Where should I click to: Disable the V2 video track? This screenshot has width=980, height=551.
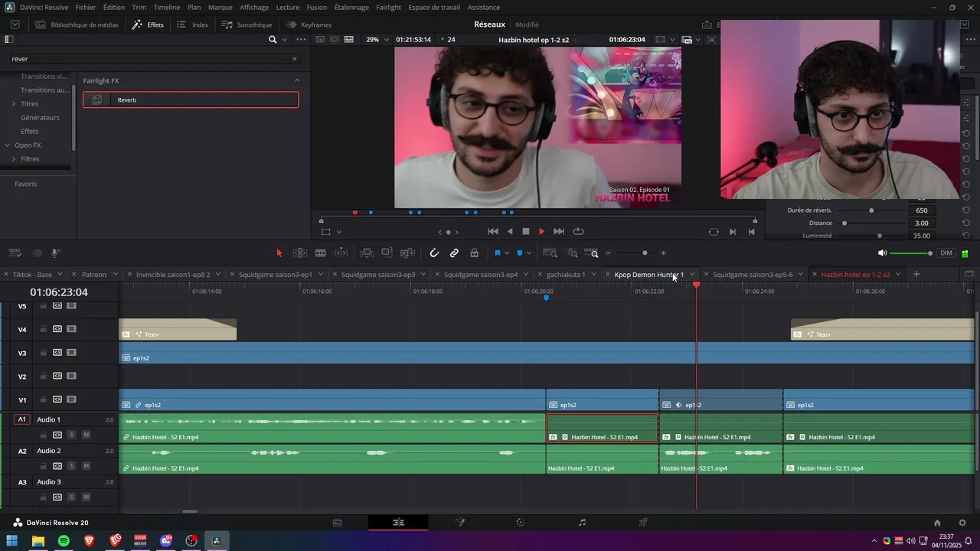71,376
